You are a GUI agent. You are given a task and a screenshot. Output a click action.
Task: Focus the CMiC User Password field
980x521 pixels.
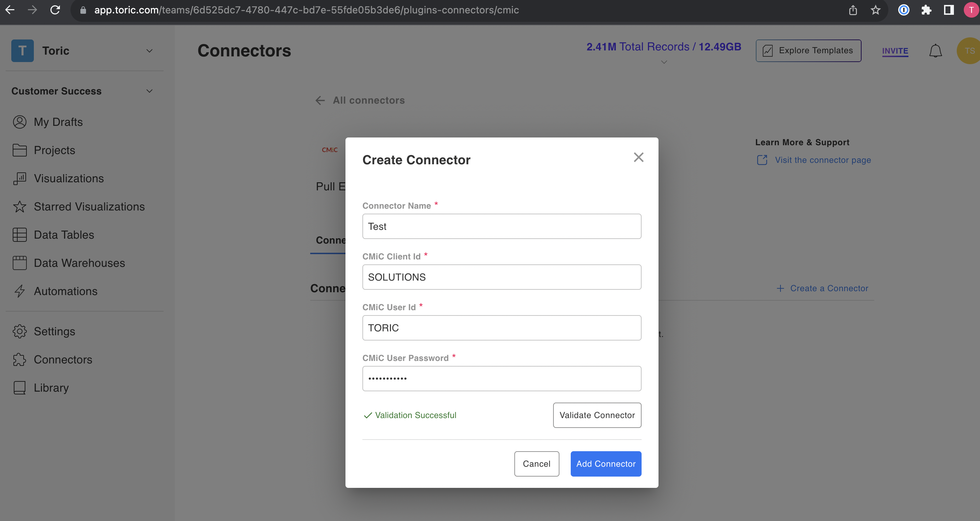501,378
